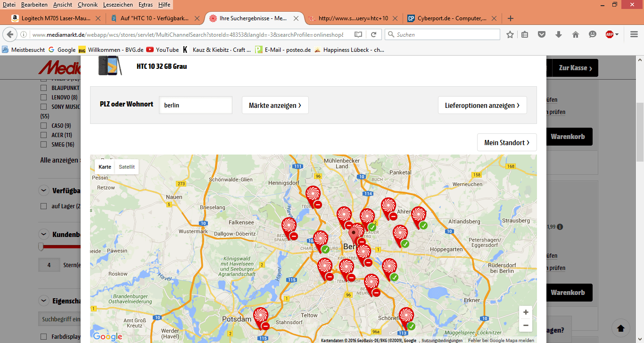Viewport: 644px width, 343px height.
Task: Save page to Pocket icon
Action: (x=542, y=34)
